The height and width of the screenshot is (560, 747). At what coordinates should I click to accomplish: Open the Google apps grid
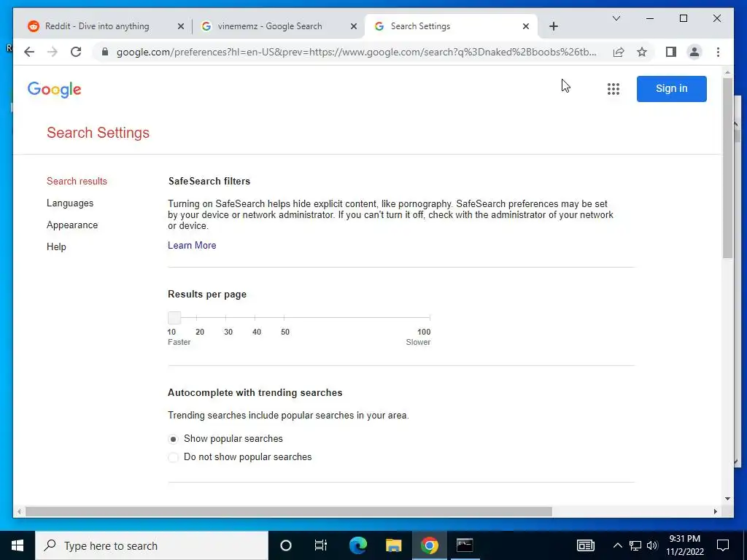point(613,88)
